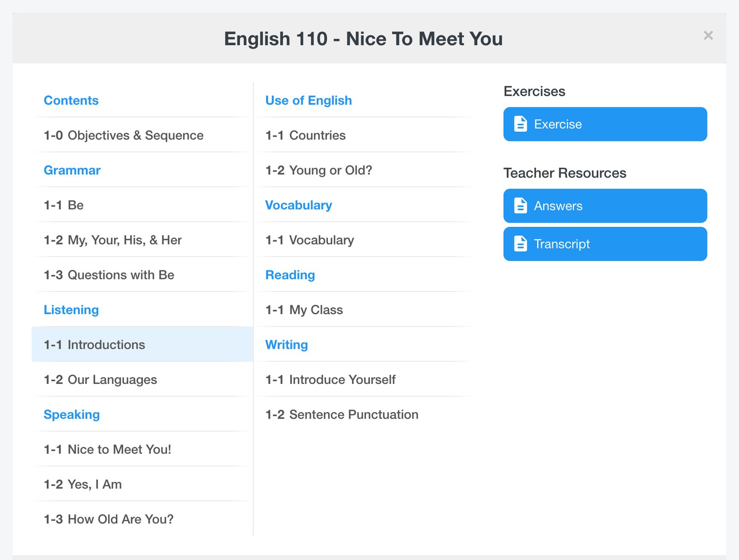Open the Transcript teacher resource

click(x=605, y=244)
